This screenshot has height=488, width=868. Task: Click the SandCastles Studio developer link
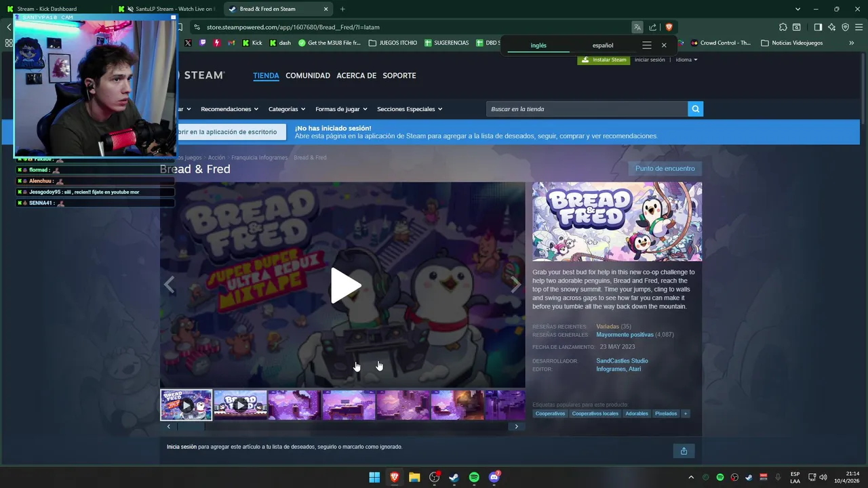[622, 361]
